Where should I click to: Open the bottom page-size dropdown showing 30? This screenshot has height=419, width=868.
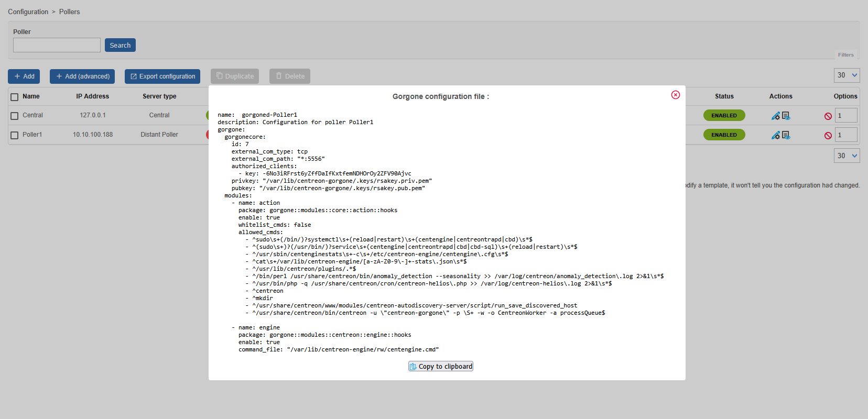click(x=847, y=156)
